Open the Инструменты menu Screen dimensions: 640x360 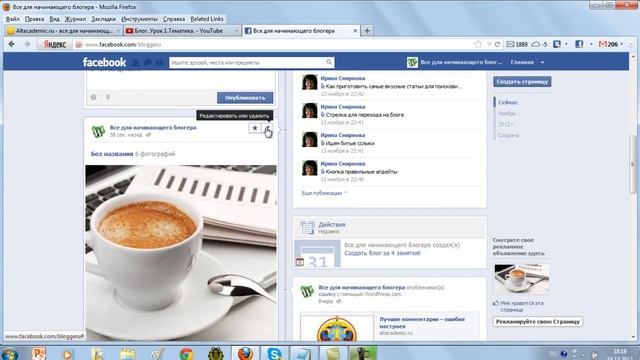coord(139,19)
